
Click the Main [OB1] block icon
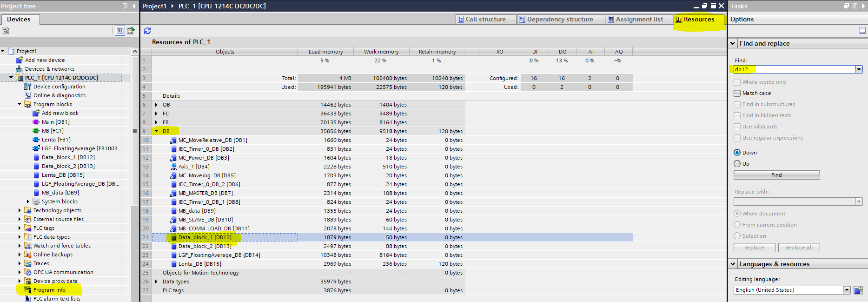coord(36,122)
